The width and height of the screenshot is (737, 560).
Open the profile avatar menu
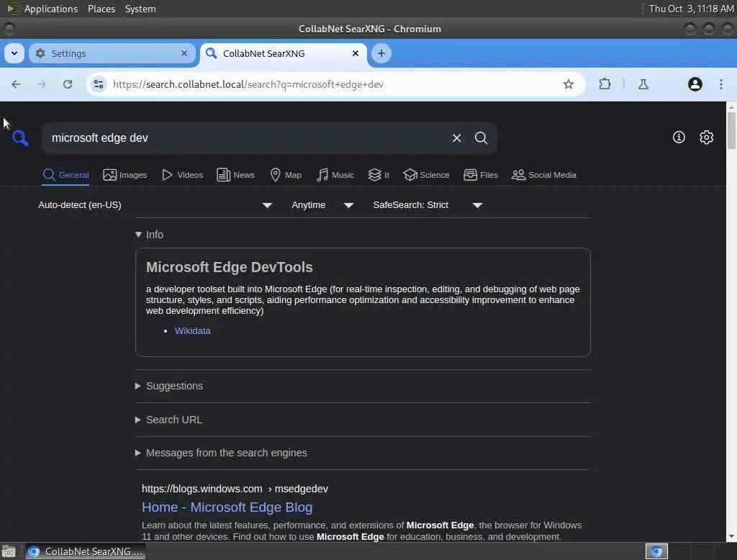coord(695,84)
